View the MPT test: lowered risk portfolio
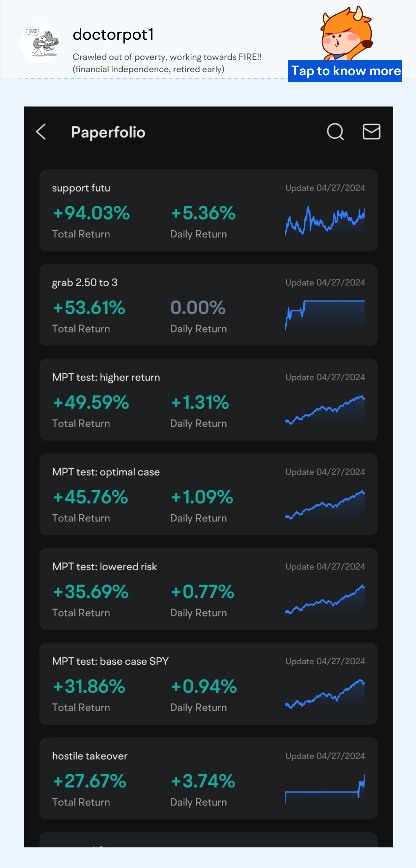The width and height of the screenshot is (416, 868). pos(208,589)
